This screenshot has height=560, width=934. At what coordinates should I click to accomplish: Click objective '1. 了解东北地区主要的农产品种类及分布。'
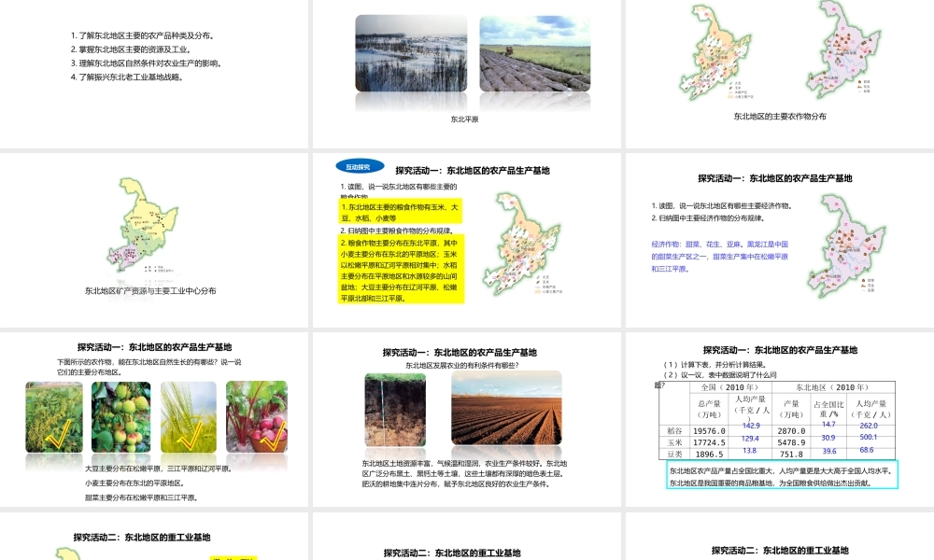click(142, 35)
